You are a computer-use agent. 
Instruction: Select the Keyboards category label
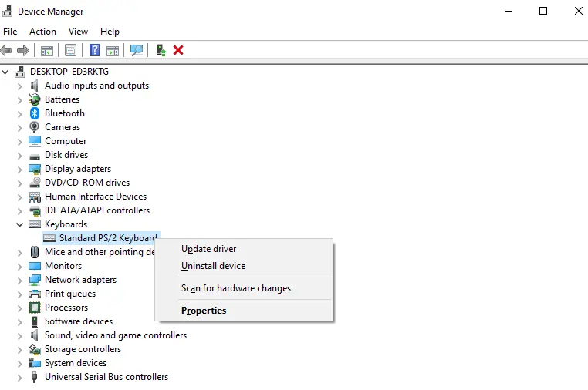coord(66,224)
